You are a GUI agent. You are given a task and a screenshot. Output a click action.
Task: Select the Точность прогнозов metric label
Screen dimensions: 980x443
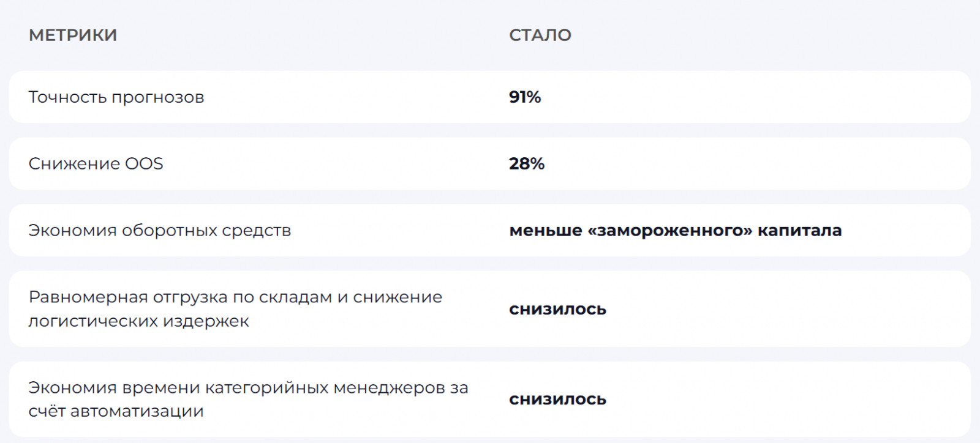(116, 97)
